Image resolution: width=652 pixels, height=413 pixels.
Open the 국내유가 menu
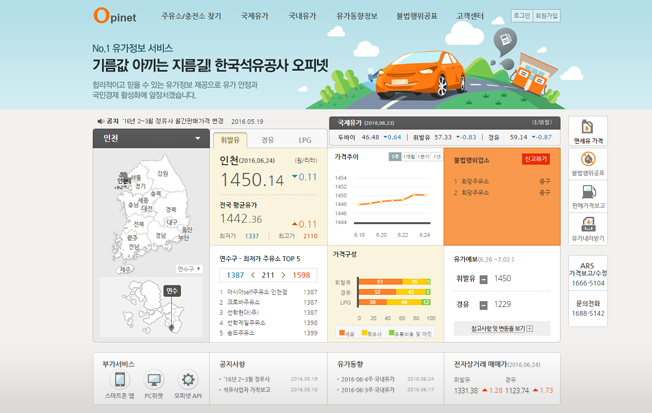[302, 16]
